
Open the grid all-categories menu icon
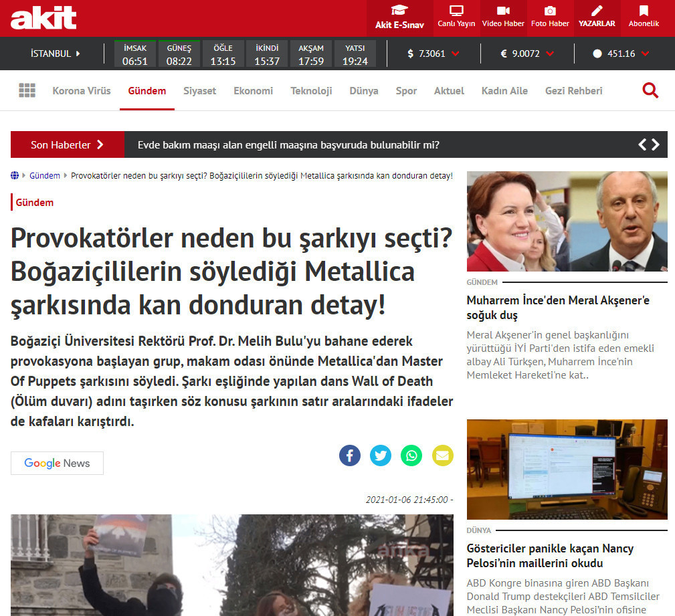click(x=27, y=90)
